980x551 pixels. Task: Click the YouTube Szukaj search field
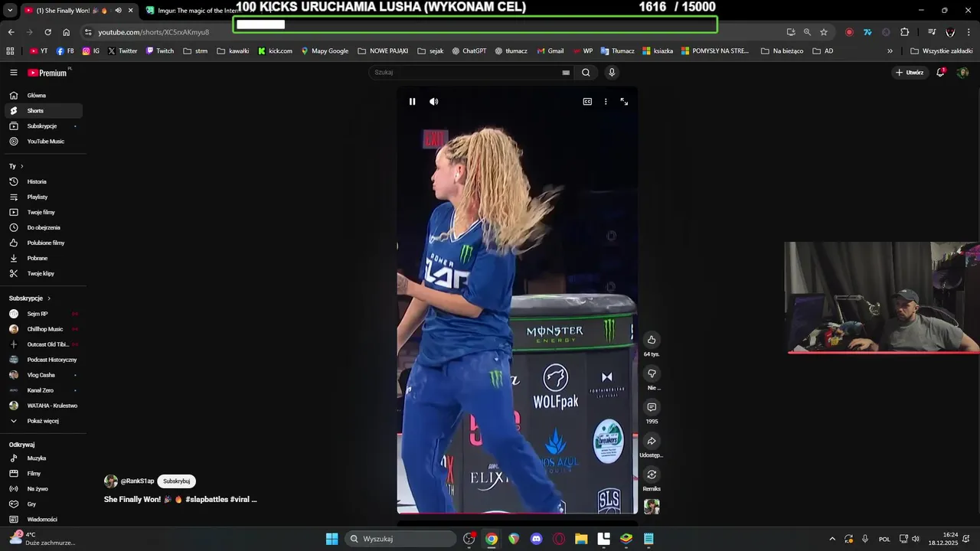pos(465,73)
